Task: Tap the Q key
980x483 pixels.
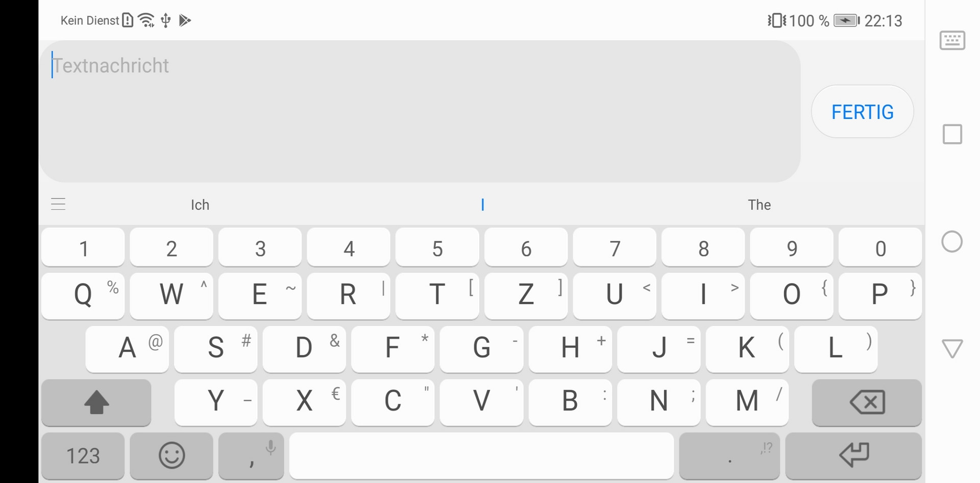Action: [83, 295]
